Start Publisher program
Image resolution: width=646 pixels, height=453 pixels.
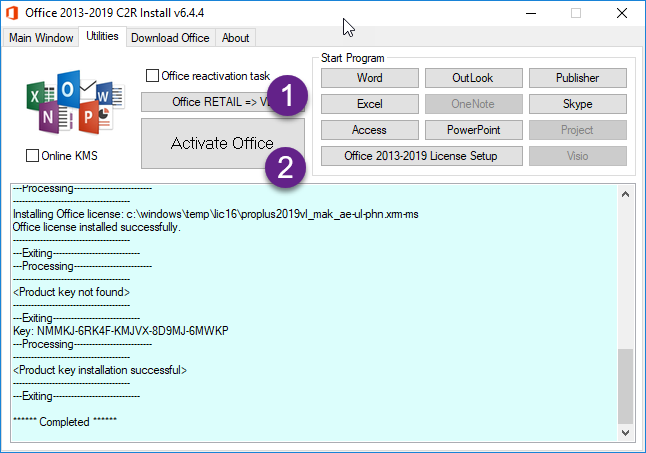tap(578, 78)
